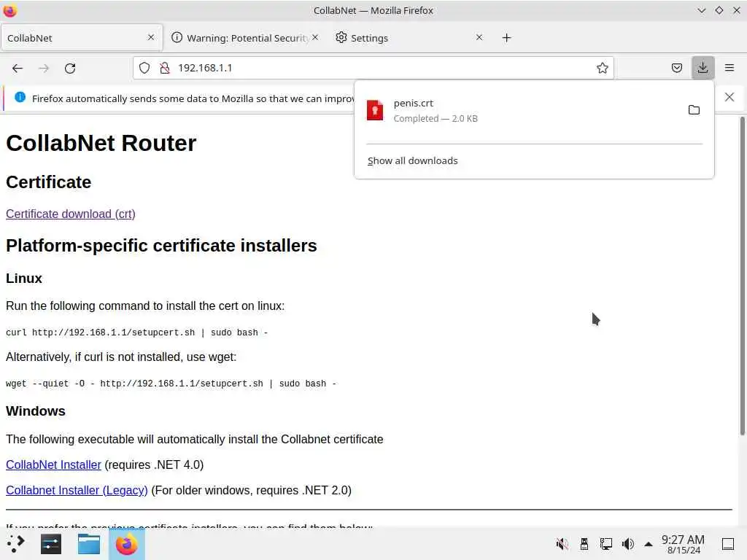This screenshot has width=747, height=560.
Task: Click the info icon in notification bar
Action: pyautogui.click(x=20, y=97)
